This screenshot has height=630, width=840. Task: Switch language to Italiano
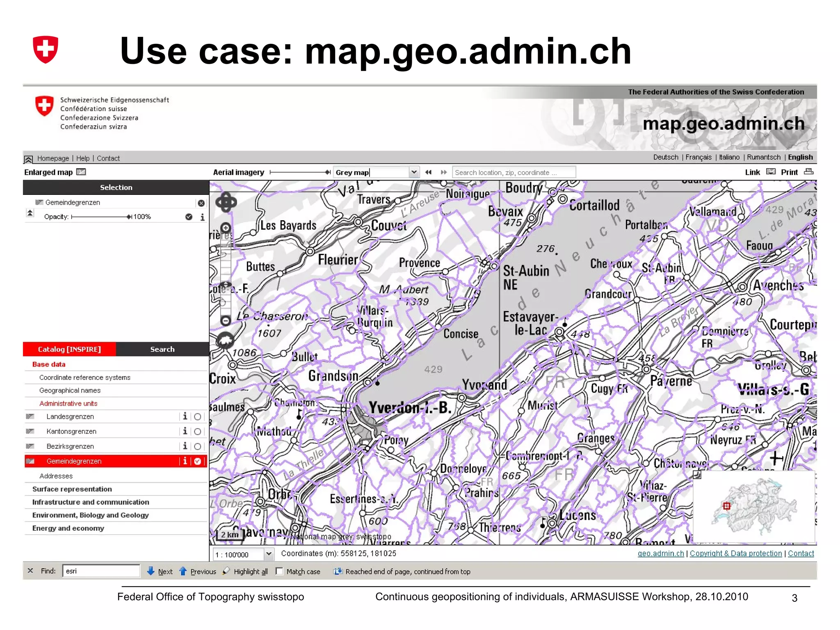[729, 157]
